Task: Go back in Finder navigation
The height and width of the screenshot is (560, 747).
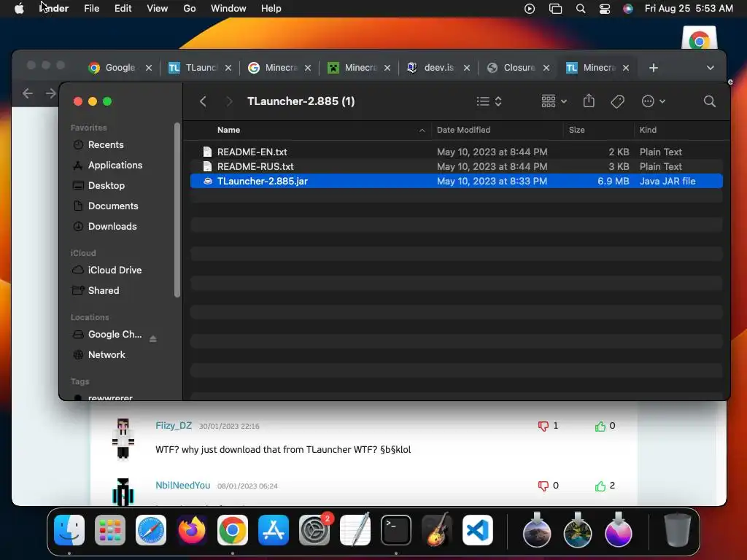Action: pos(203,101)
